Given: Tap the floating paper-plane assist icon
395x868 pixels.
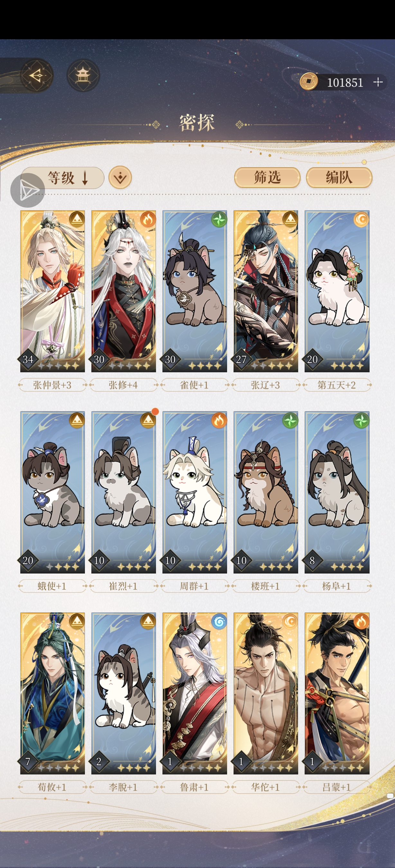Looking at the screenshot, I should coord(28,190).
